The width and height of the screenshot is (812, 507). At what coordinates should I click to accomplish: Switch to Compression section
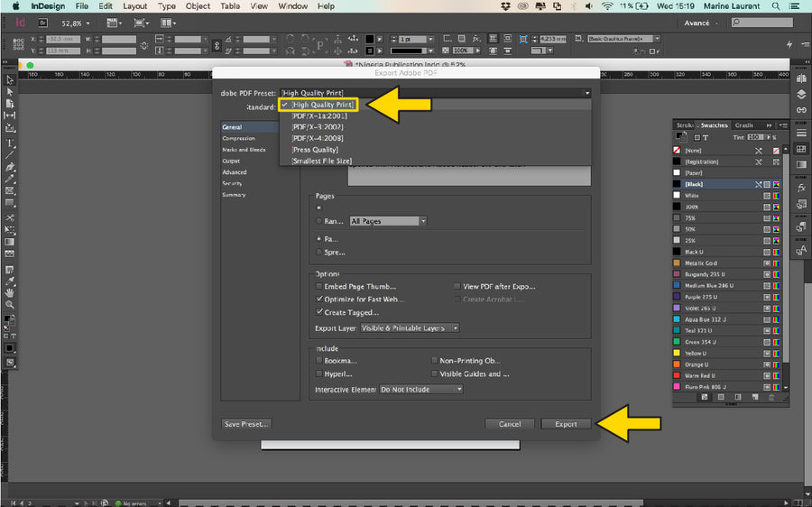238,138
